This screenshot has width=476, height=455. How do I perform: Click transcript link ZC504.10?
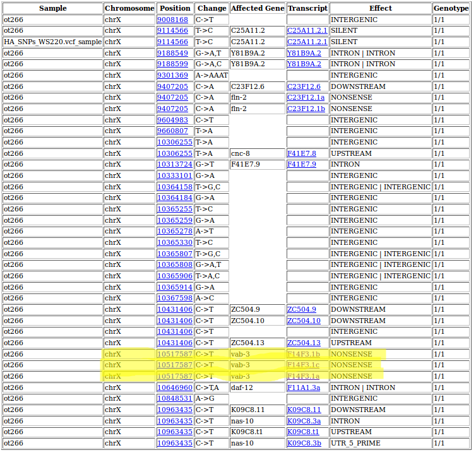304,320
